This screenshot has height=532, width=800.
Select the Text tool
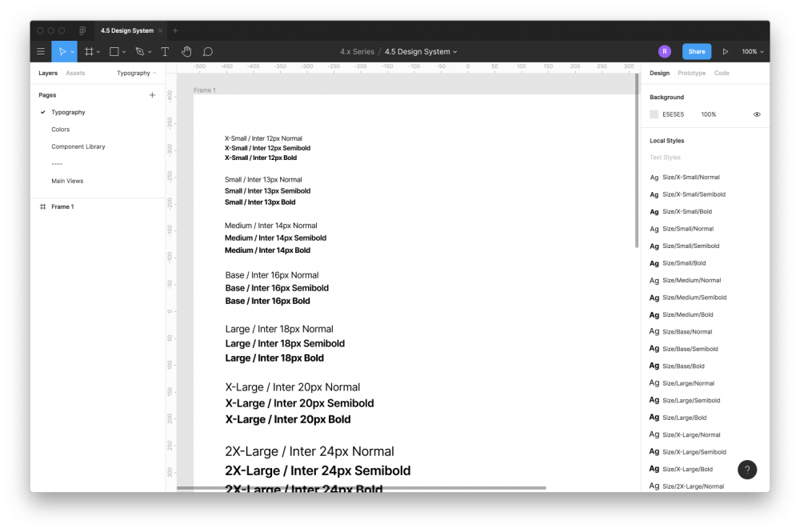(x=165, y=51)
